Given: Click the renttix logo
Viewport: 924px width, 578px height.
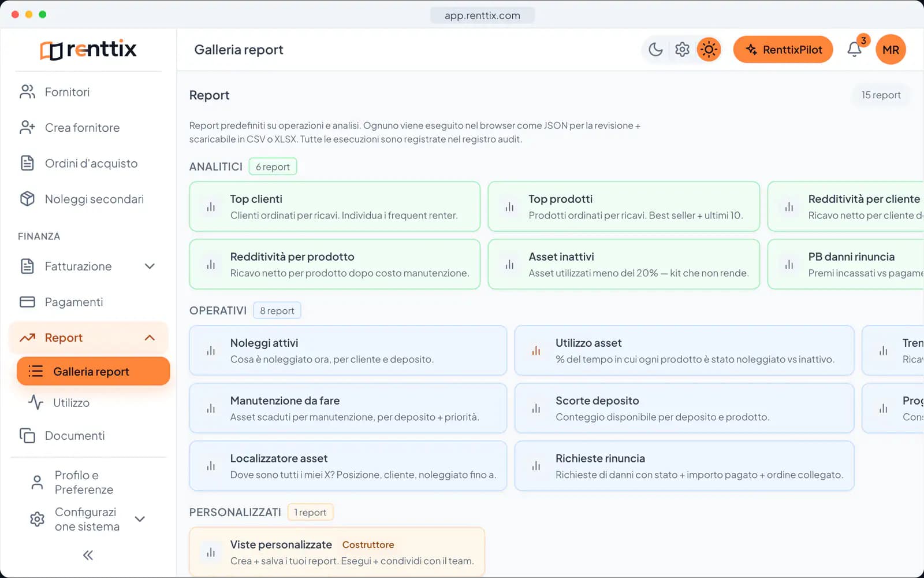Looking at the screenshot, I should (88, 50).
